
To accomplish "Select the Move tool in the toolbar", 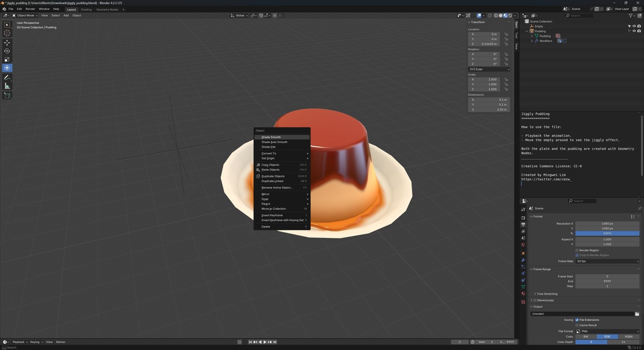I will (7, 43).
